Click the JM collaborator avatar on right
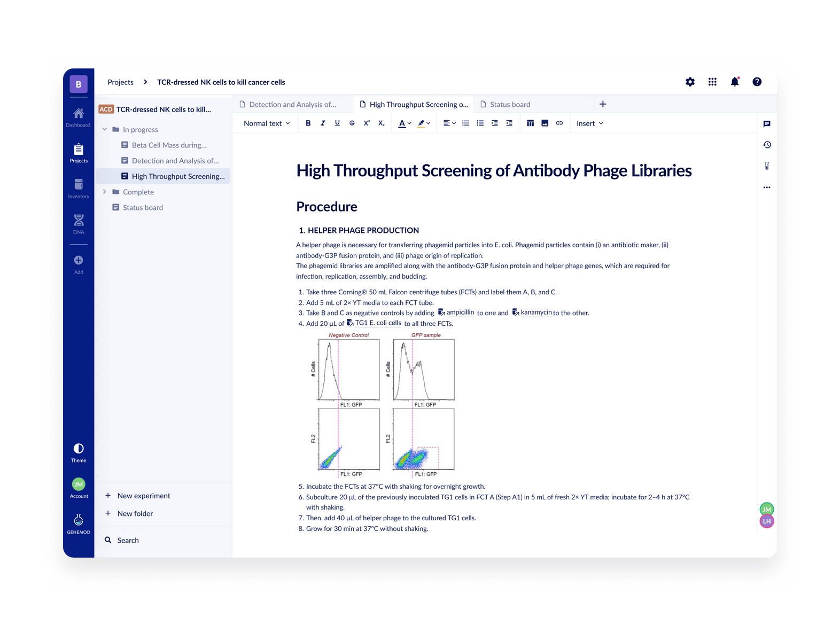 (x=767, y=509)
